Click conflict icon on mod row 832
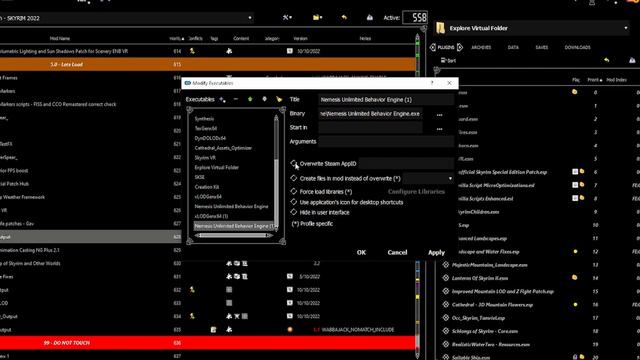The height and width of the screenshot is (360, 640). click(192, 289)
